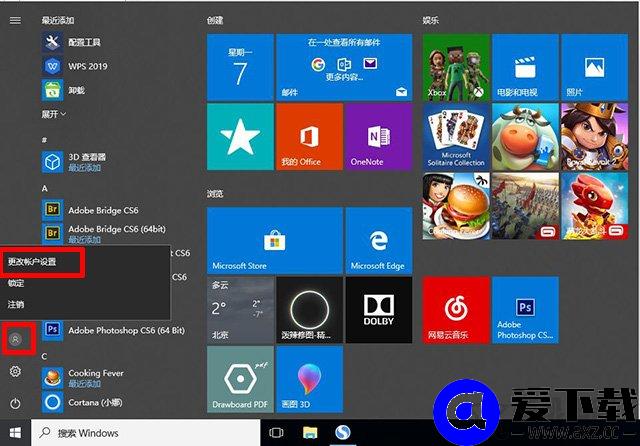Open the OneNote tile
This screenshot has width=640, height=446.
tap(379, 136)
